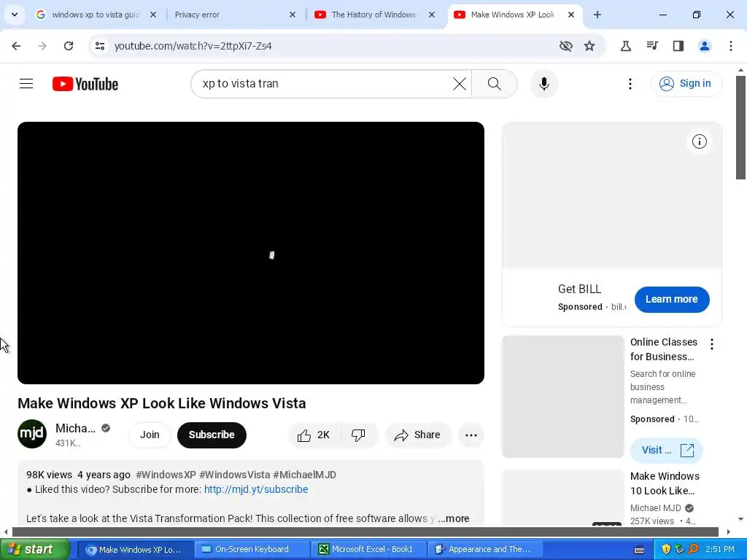
Task: Click the address bar URL
Action: pos(193,46)
